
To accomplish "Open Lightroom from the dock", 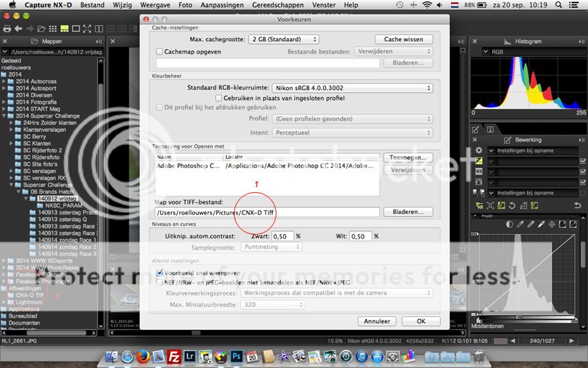I will pos(189,356).
